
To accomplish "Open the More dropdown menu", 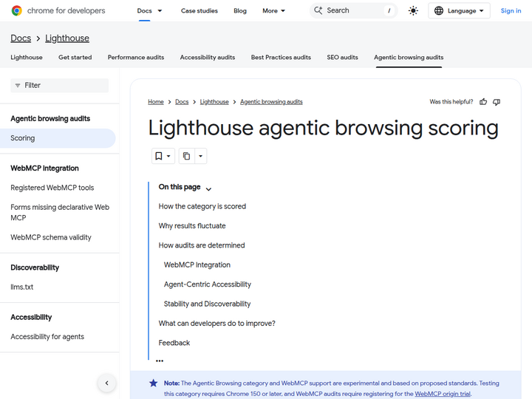I will point(274,11).
